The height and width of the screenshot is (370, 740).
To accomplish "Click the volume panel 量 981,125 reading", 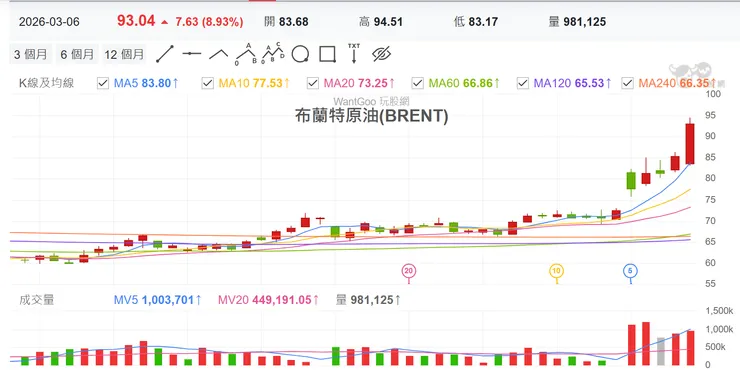I will (368, 300).
